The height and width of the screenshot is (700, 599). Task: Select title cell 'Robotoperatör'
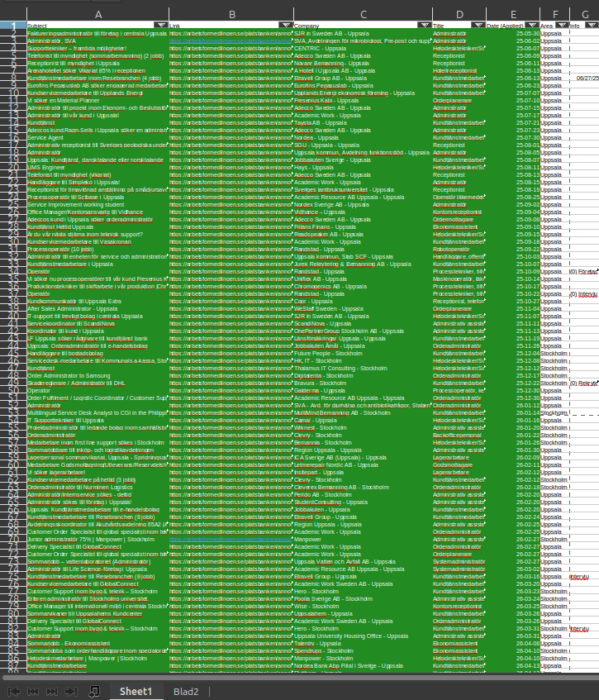tap(459, 249)
